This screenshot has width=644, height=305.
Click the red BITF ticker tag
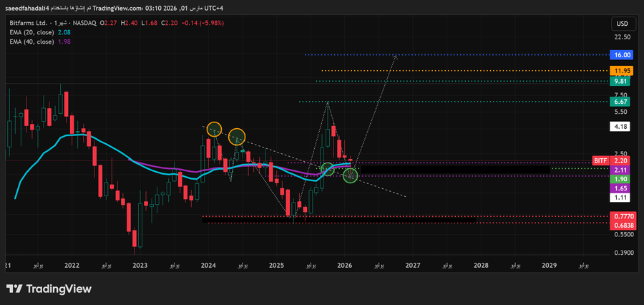[x=600, y=160]
